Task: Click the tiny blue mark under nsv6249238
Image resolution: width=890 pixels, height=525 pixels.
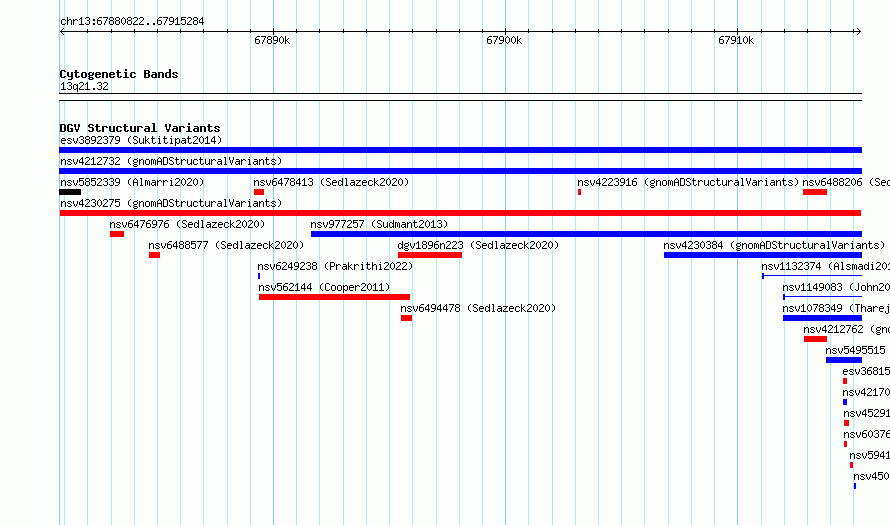Action: (259, 276)
